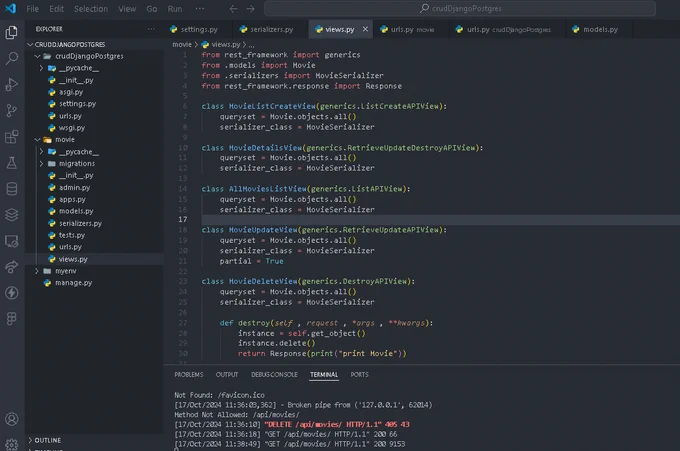This screenshot has width=680, height=451.
Task: Open the View menu
Action: pos(127,9)
